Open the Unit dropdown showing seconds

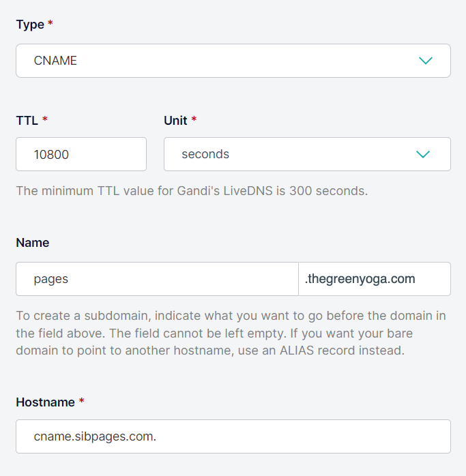pyautogui.click(x=293, y=154)
